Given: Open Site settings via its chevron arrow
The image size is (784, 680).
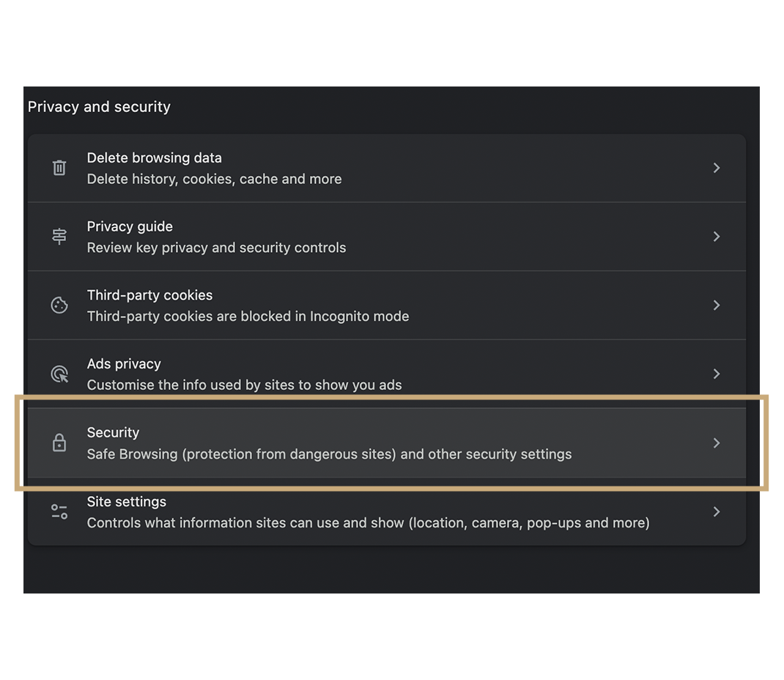Looking at the screenshot, I should click(x=717, y=511).
